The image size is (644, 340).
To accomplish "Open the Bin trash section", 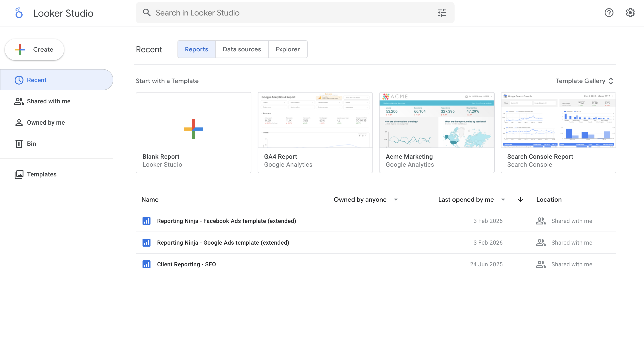I will tap(31, 144).
